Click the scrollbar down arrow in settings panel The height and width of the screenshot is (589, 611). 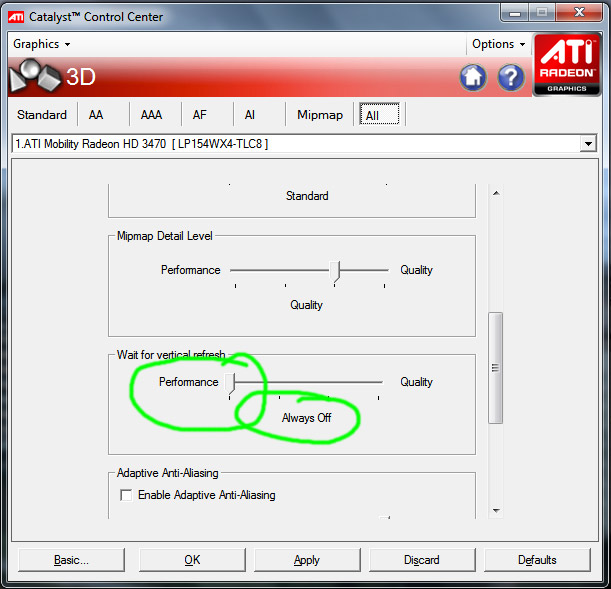pos(496,511)
